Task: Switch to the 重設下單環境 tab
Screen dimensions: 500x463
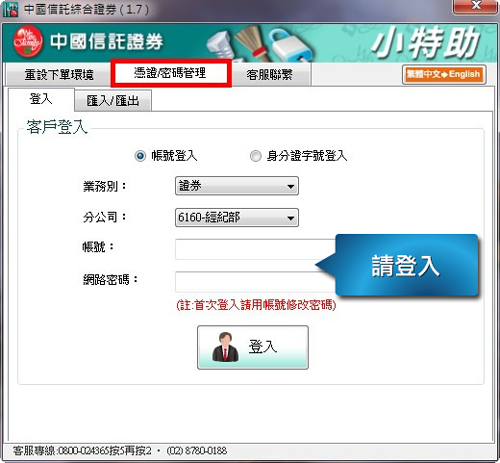Action: tap(59, 75)
